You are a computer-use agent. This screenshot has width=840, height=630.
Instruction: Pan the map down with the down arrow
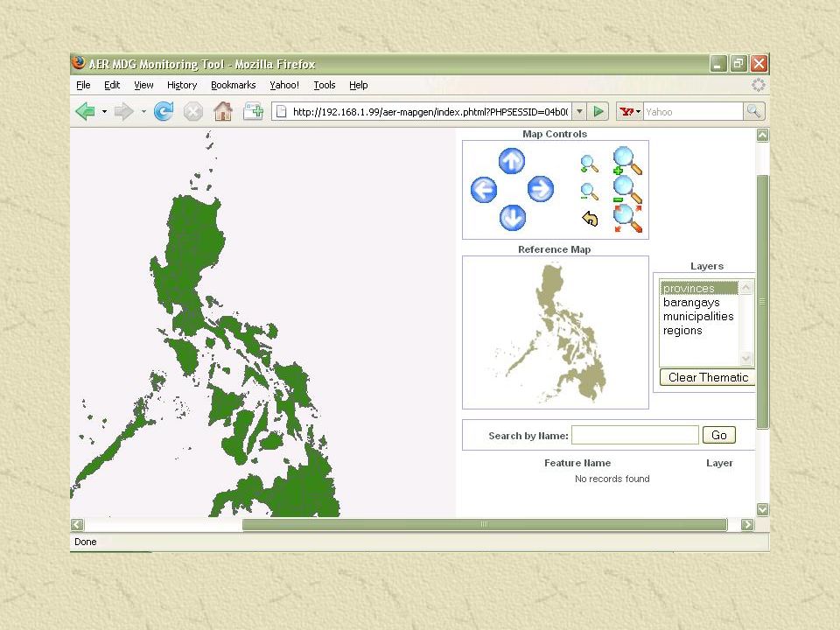pyautogui.click(x=513, y=218)
